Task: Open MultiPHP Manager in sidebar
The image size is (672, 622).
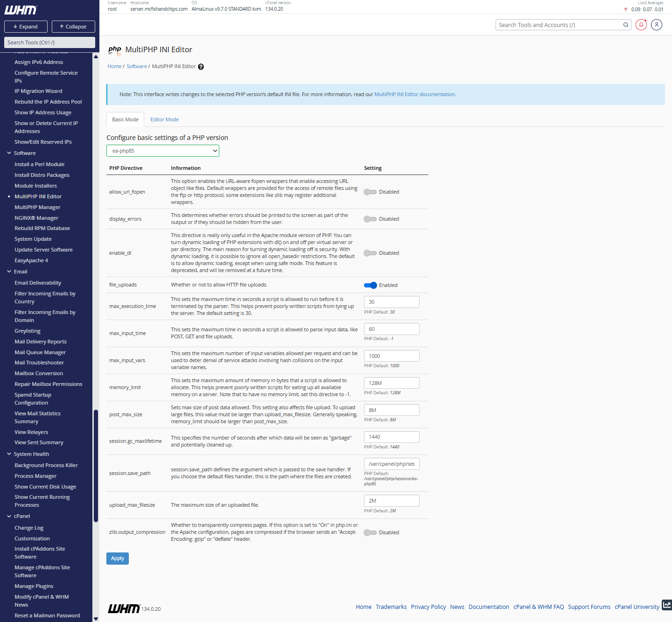Action: tap(37, 207)
